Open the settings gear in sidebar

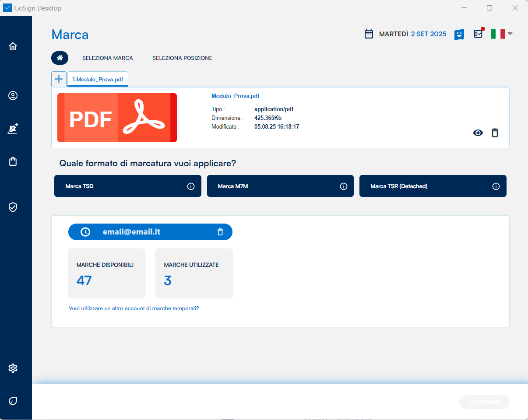click(13, 368)
